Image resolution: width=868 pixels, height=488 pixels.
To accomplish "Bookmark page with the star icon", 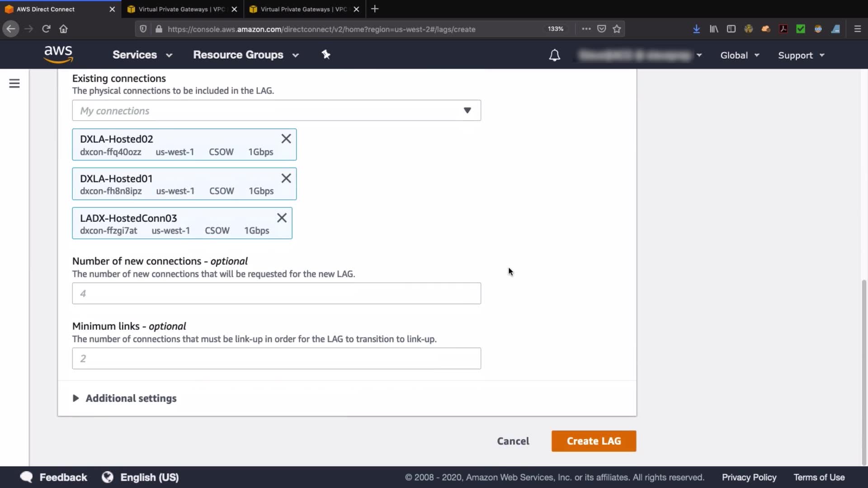I will [617, 29].
